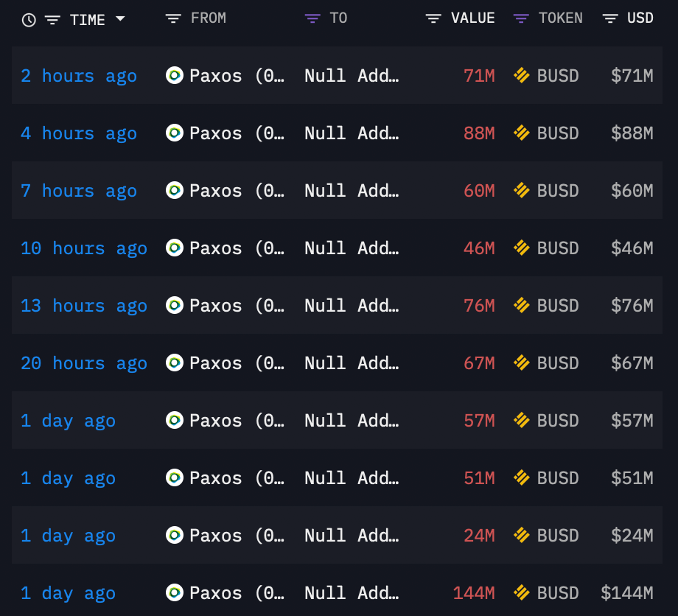
Task: Click the clock icon in the header
Action: point(29,20)
